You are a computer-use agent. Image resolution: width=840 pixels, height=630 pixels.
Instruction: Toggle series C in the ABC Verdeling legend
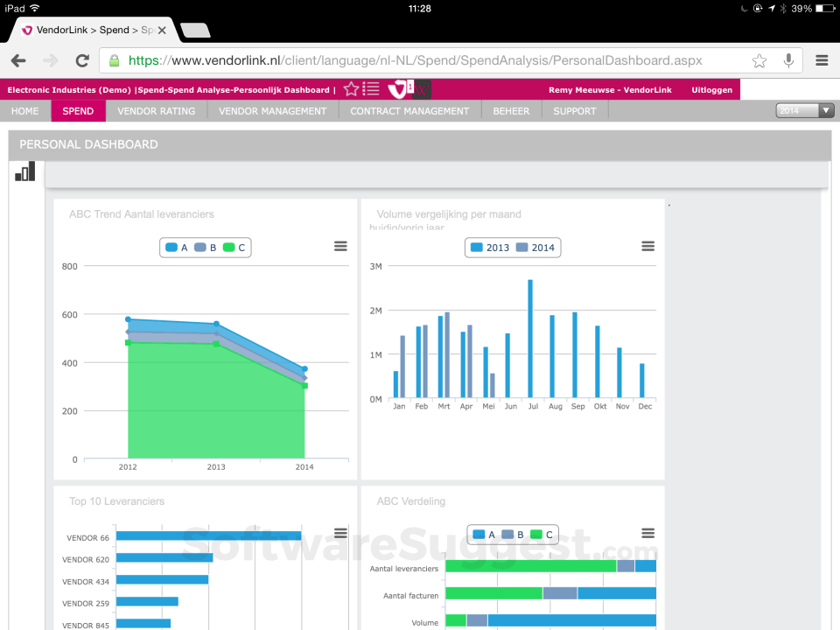point(542,534)
